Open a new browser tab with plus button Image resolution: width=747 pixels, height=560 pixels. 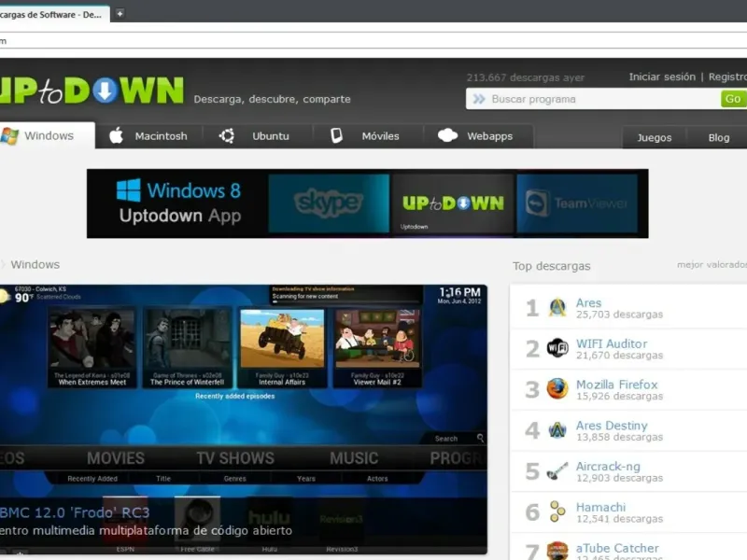(120, 14)
